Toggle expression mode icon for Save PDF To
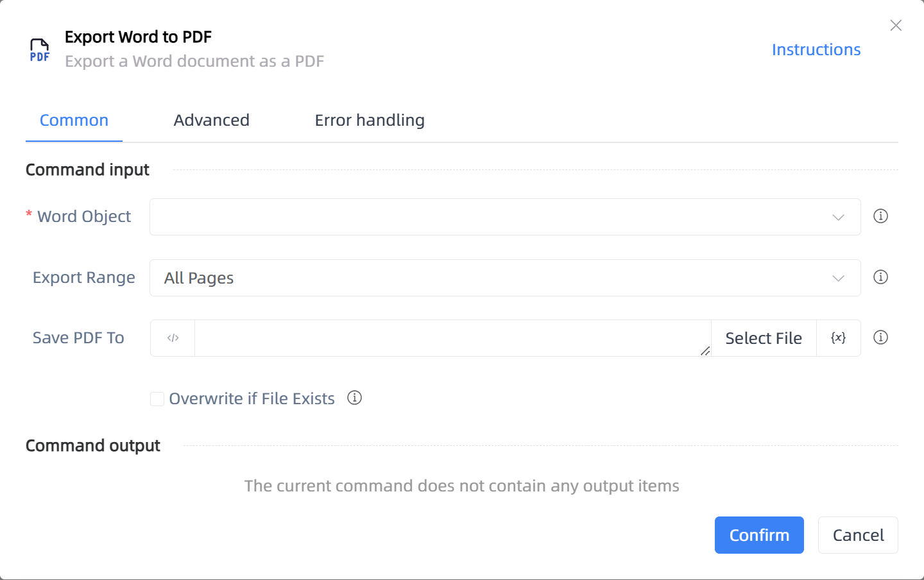924x580 pixels. coord(173,338)
